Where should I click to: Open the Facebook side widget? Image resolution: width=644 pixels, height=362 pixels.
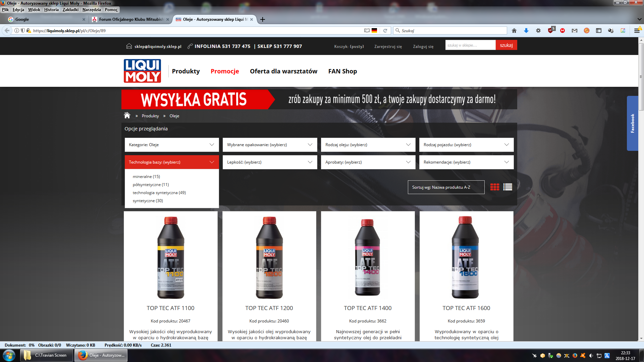tap(632, 123)
